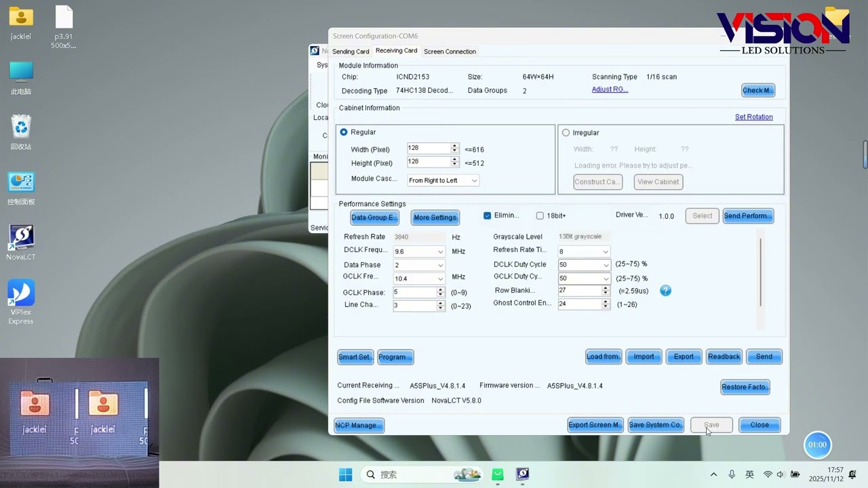Launch the NovaLCT desktop shortcut

click(x=21, y=243)
